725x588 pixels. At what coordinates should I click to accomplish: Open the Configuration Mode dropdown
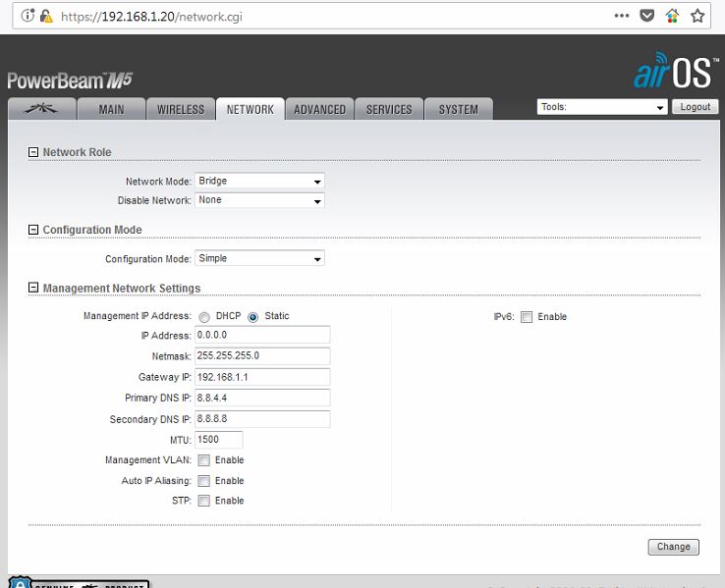tap(259, 258)
